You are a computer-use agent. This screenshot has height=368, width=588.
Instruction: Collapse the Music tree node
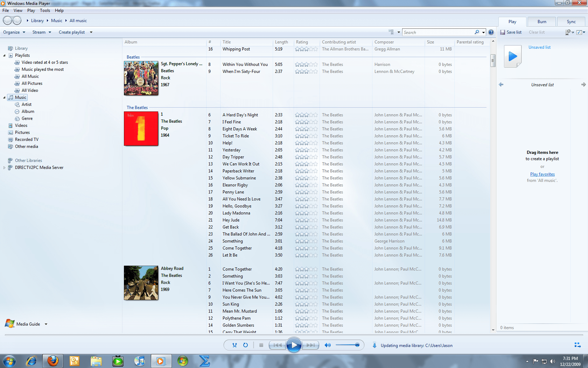point(4,97)
